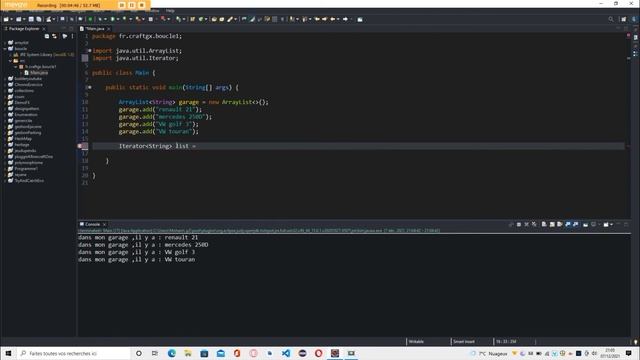The image size is (640, 360).
Task: Run the program with the green Run icon
Action: click(x=112, y=19)
